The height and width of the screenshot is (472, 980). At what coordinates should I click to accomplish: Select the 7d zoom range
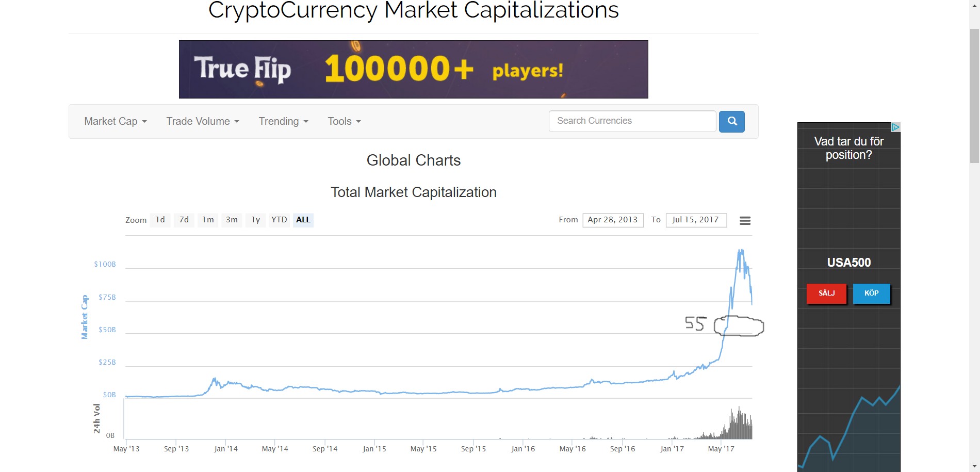pyautogui.click(x=184, y=220)
